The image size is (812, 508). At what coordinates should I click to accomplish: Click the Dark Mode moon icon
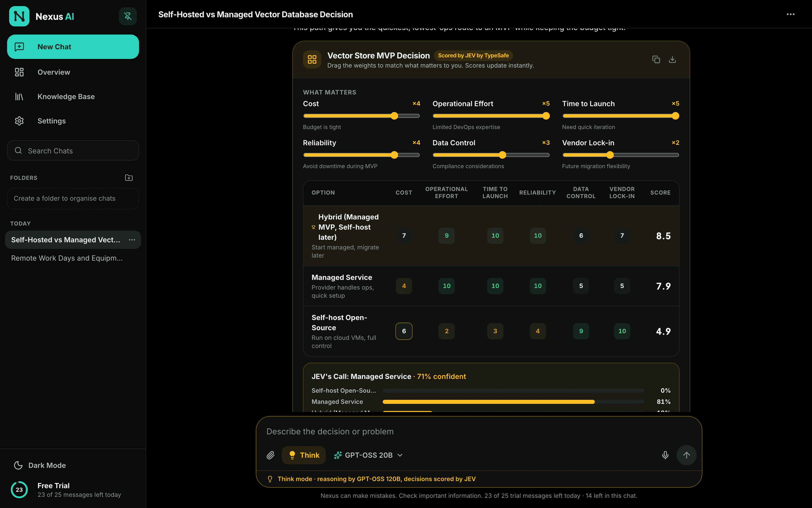[x=18, y=465]
